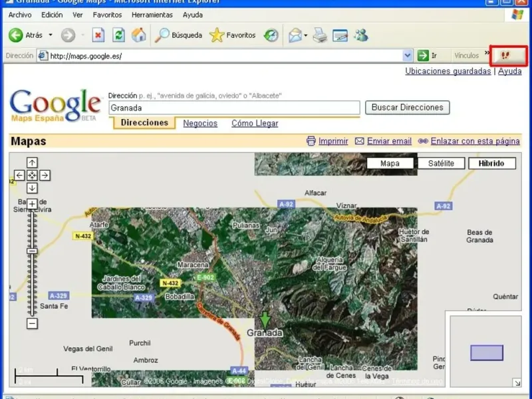
Task: Click the Buscar Direcciones button
Action: pyautogui.click(x=408, y=108)
